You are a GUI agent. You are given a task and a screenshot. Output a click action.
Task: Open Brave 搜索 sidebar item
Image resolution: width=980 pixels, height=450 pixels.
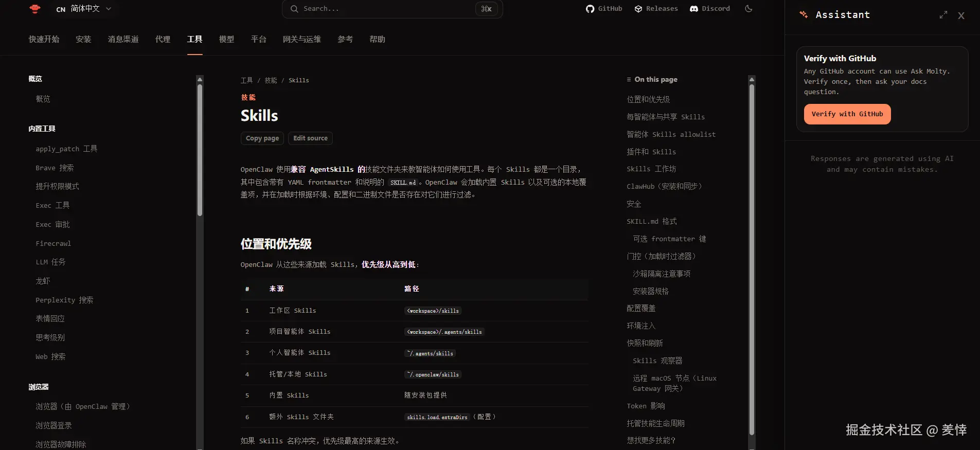click(x=55, y=168)
